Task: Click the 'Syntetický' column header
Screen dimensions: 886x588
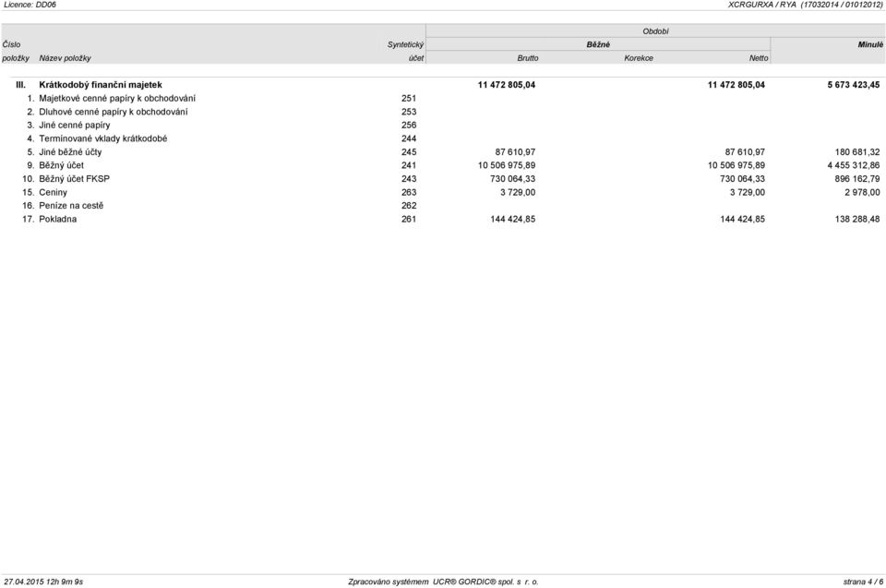Action: (x=405, y=44)
